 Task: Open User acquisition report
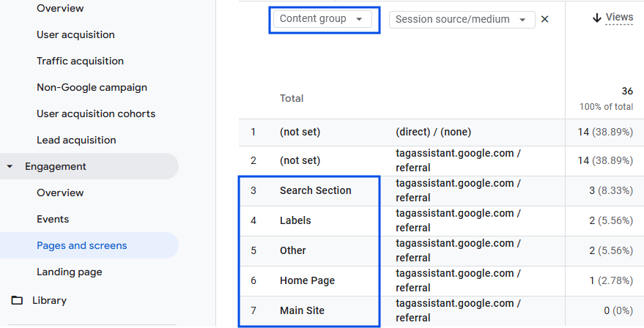tap(75, 35)
